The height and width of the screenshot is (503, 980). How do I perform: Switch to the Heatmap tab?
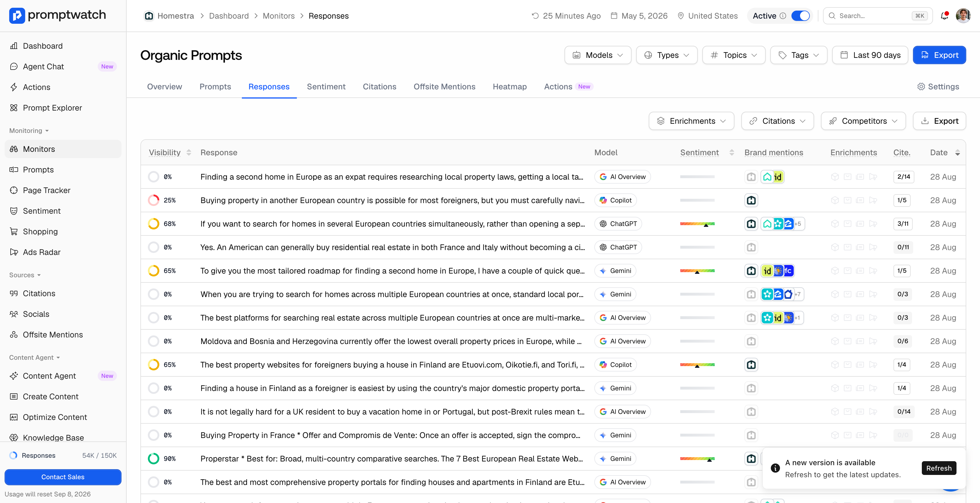[x=509, y=87]
